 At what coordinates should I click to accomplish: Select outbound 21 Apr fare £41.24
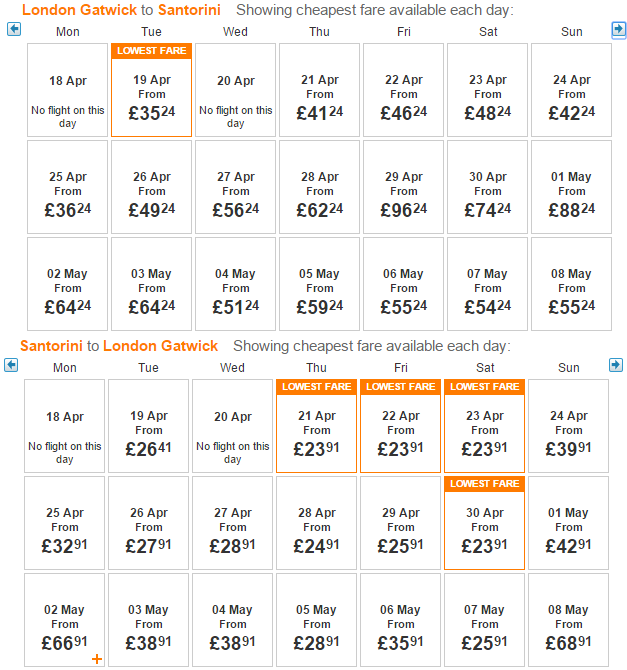coord(319,90)
